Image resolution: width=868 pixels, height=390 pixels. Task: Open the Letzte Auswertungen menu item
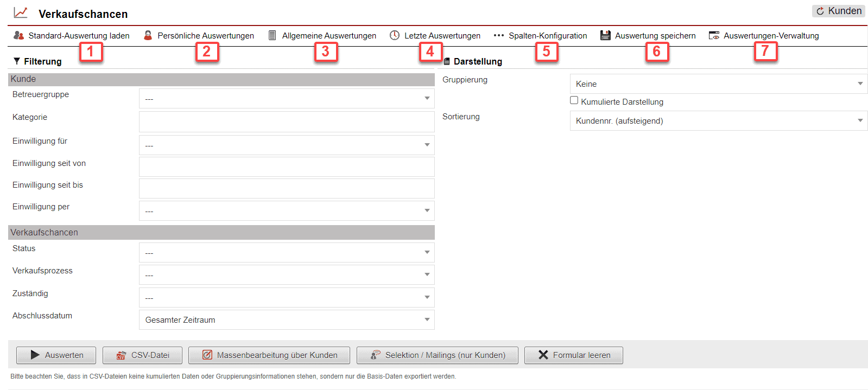coord(442,36)
